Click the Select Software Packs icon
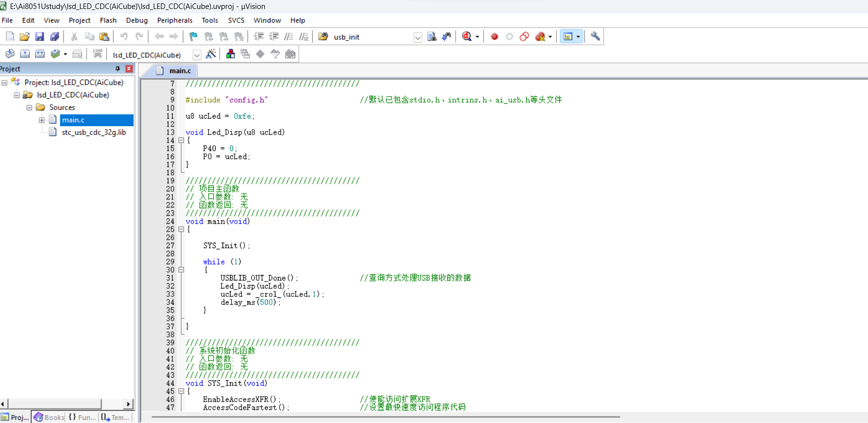Screen dimensions: 868x423 click(x=275, y=54)
